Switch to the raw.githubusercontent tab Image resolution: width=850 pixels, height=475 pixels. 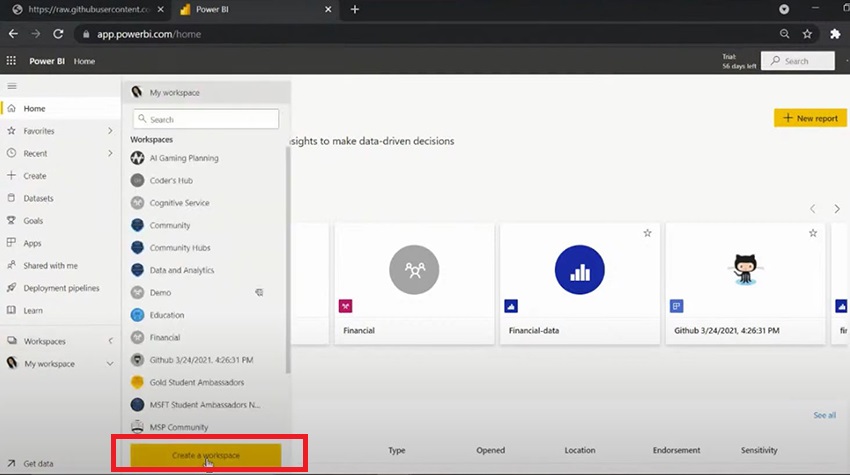point(88,9)
